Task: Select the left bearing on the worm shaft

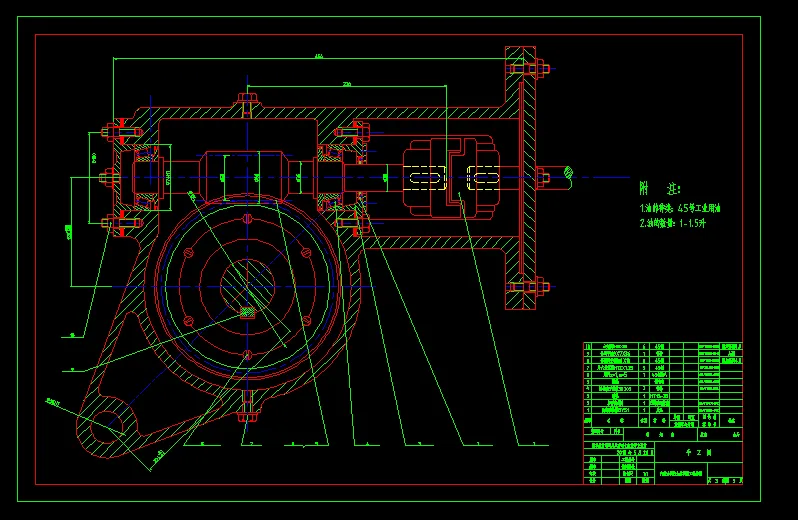Action: (147, 178)
